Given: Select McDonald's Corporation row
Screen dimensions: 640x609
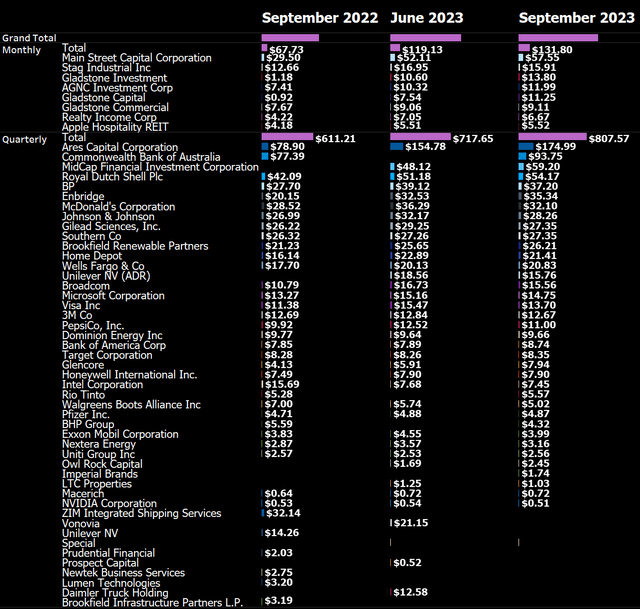Looking at the screenshot, I should [x=118, y=207].
